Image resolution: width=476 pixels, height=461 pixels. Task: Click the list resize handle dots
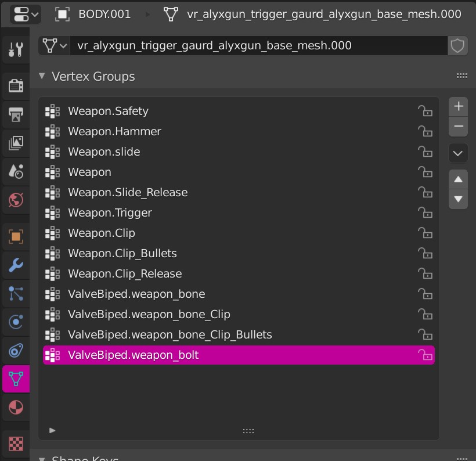click(x=248, y=431)
